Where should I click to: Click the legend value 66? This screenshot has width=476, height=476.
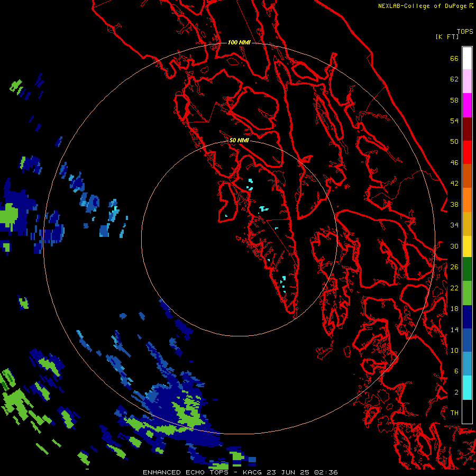click(x=454, y=59)
